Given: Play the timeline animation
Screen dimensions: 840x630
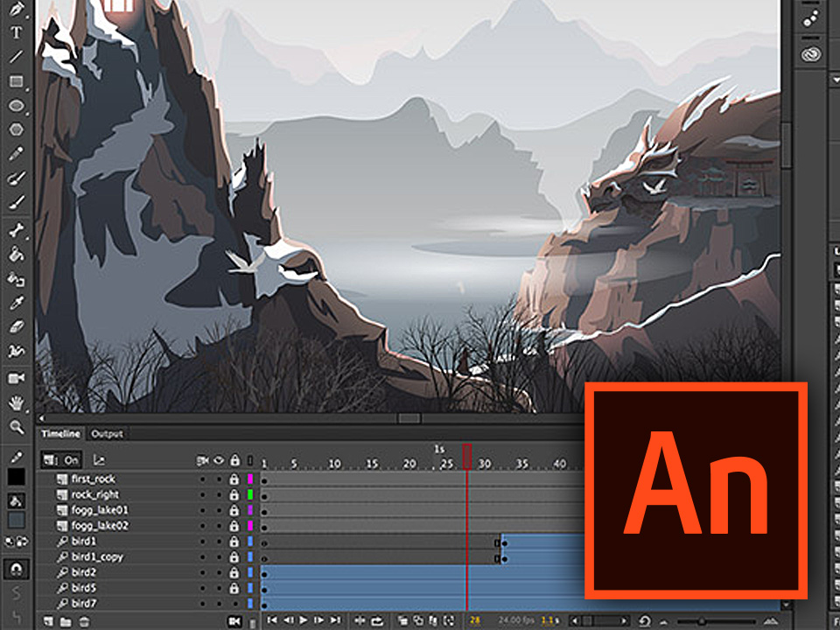Looking at the screenshot, I should tap(304, 620).
